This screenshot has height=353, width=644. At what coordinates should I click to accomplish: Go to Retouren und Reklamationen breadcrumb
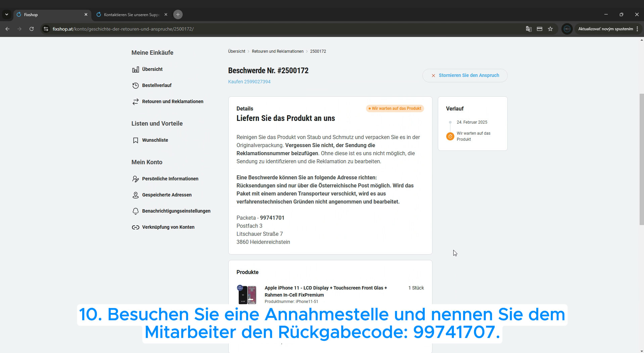pos(277,51)
